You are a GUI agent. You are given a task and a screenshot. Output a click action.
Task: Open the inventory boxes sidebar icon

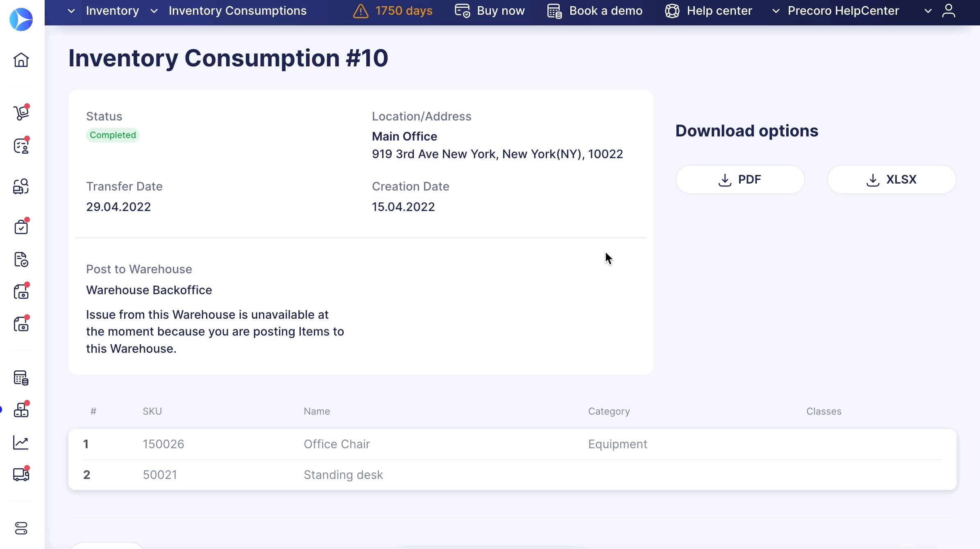pyautogui.click(x=21, y=410)
